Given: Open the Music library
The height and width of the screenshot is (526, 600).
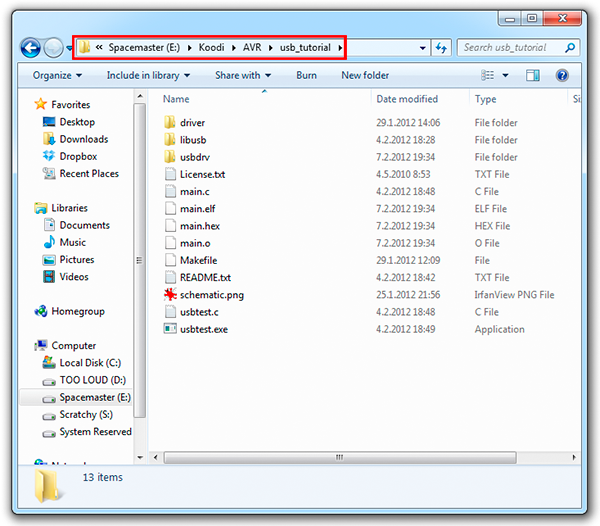Looking at the screenshot, I should point(73,243).
